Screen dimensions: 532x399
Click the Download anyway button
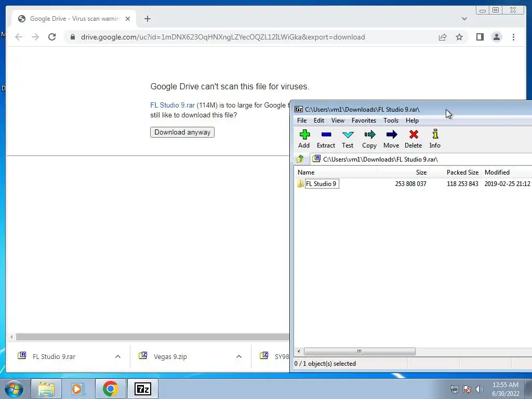182,132
